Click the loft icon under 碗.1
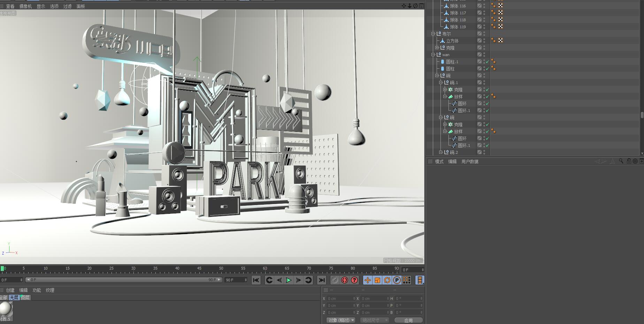644x324 pixels. pyautogui.click(x=450, y=97)
